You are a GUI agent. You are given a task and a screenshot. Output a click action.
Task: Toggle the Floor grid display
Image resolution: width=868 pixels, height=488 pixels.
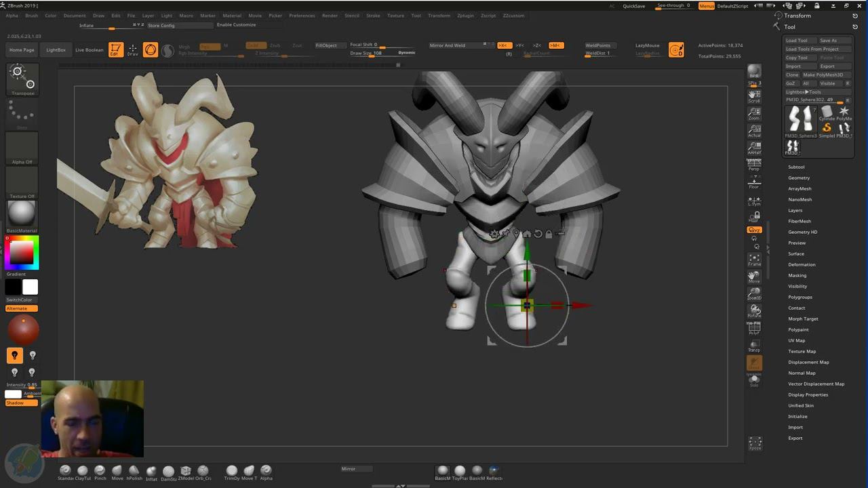pyautogui.click(x=754, y=182)
